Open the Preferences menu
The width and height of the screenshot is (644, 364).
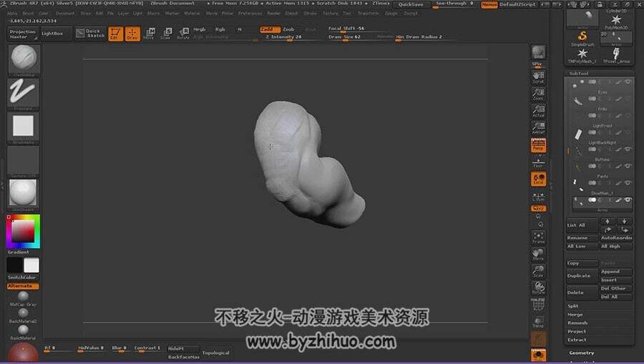(250, 14)
